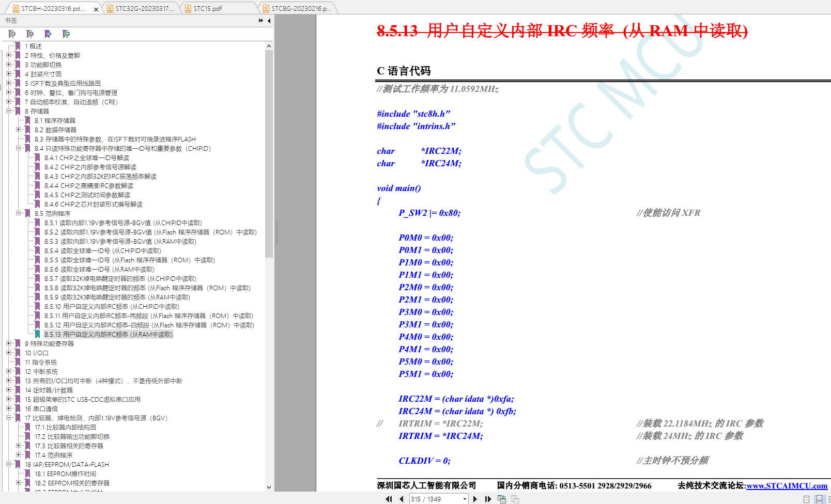Click the greyed go to next view icon
Screen dimensions: 831x504
pyautogui.click(x=515, y=499)
